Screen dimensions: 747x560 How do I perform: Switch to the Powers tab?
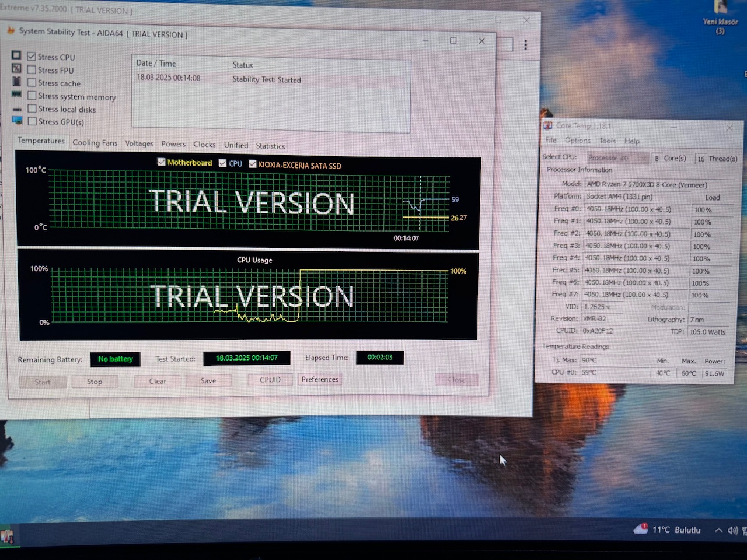(173, 144)
